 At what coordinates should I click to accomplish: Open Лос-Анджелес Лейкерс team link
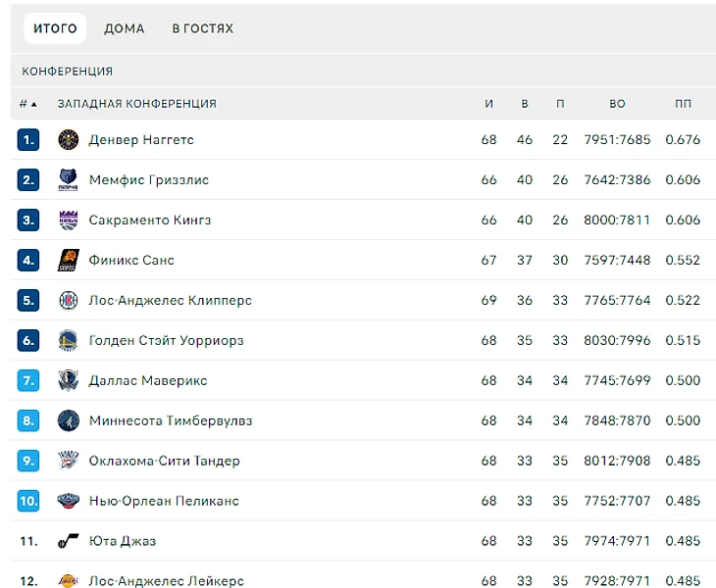tap(166, 581)
